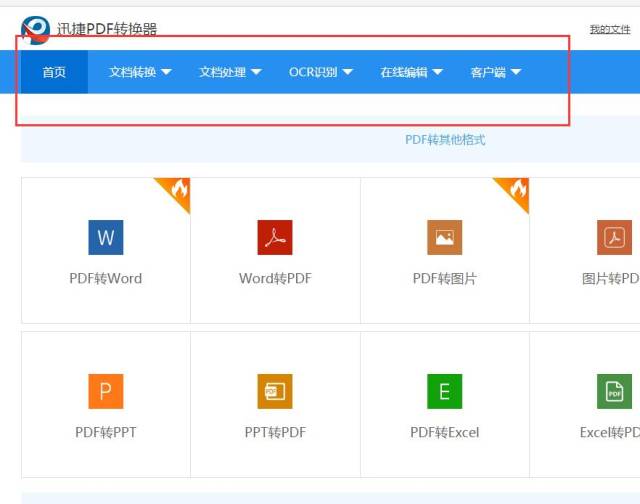Image resolution: width=640 pixels, height=504 pixels.
Task: Click the PDF转Word label
Action: point(106,278)
